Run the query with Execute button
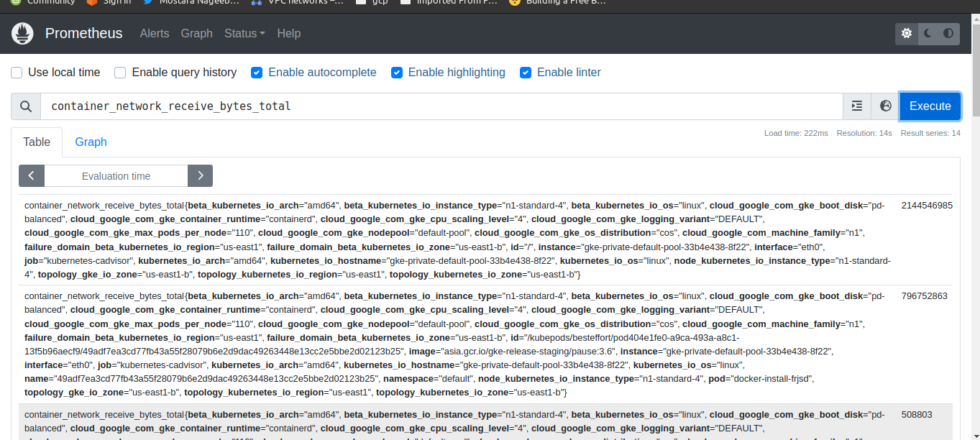Screen dimensions: 980x440 pos(930,106)
